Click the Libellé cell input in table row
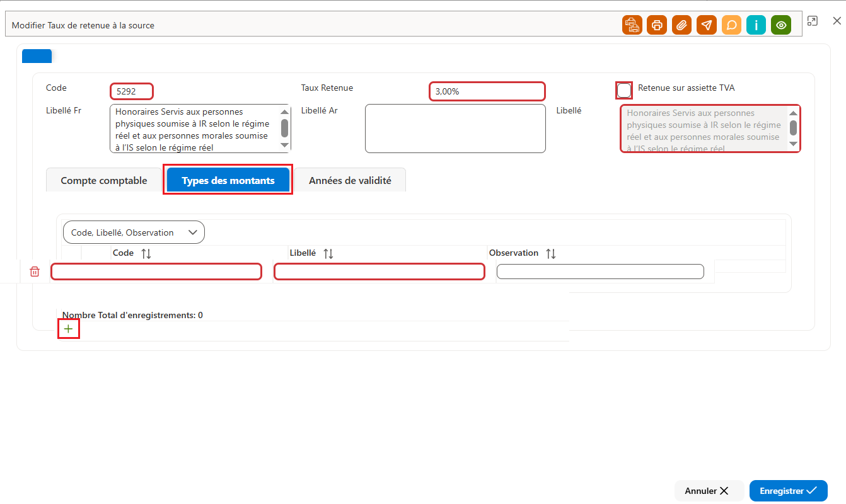 (x=380, y=272)
